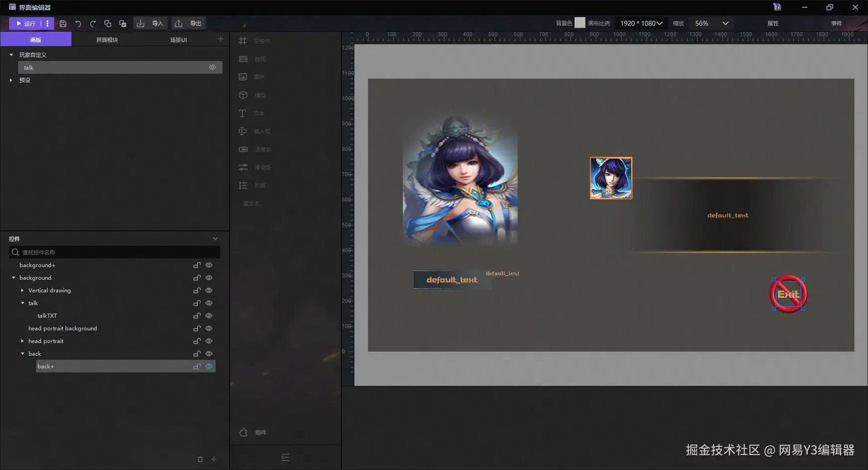Undo the last action
Image resolution: width=868 pixels, height=470 pixels.
pyautogui.click(x=78, y=23)
